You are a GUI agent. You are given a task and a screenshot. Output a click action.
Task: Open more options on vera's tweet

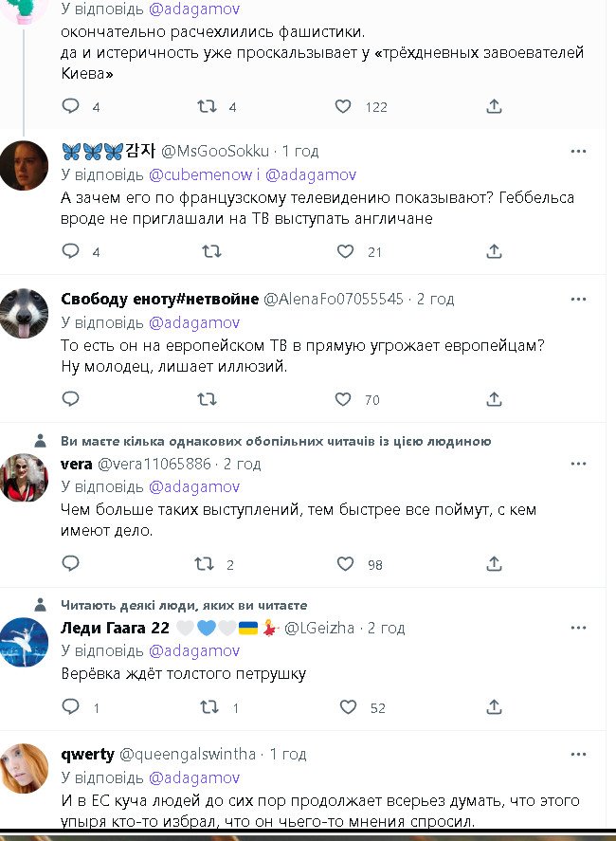(x=578, y=464)
